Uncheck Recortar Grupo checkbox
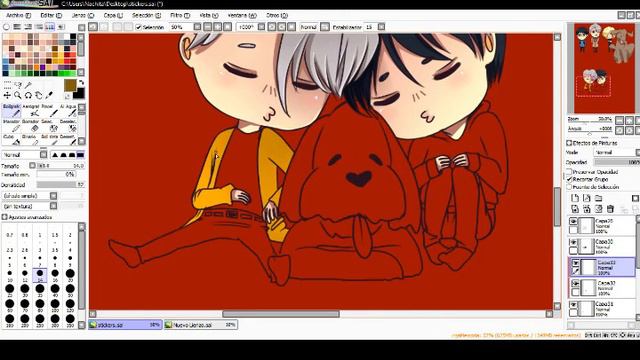The height and width of the screenshot is (360, 640). (x=569, y=179)
